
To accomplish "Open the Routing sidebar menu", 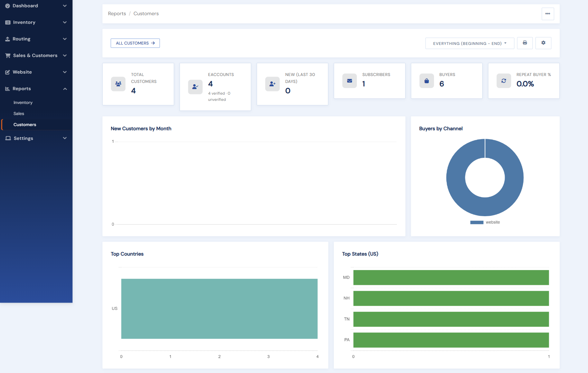I will pyautogui.click(x=36, y=39).
